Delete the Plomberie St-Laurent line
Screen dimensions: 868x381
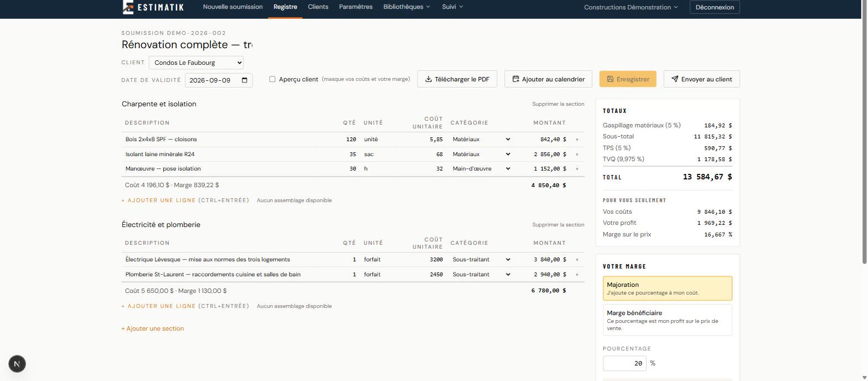(x=577, y=275)
